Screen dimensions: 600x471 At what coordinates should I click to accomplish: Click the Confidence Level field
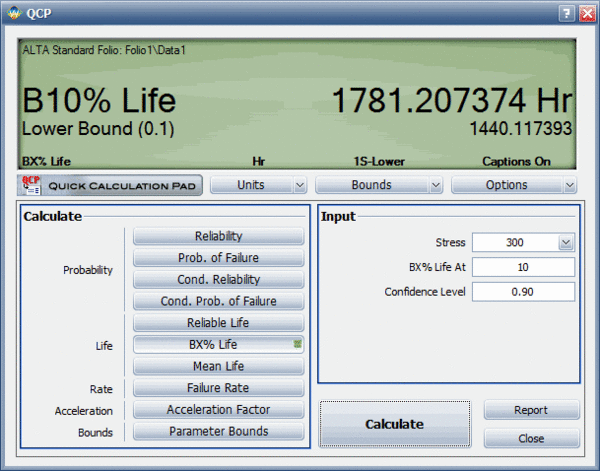[523, 292]
